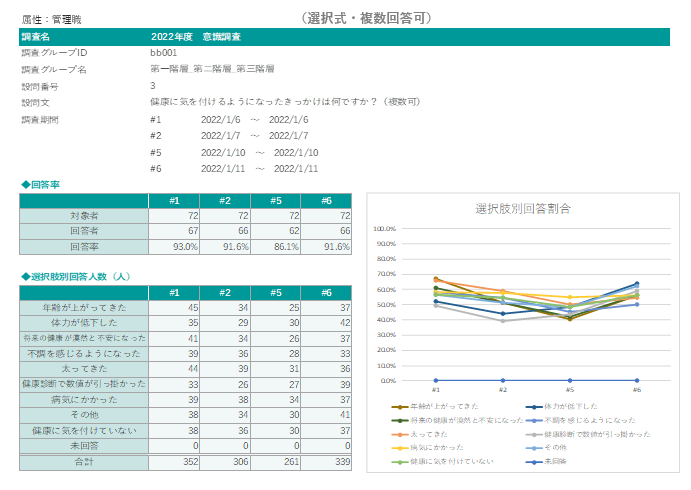Click the group ID value bb001
This screenshot has height=490, width=691.
(x=163, y=53)
